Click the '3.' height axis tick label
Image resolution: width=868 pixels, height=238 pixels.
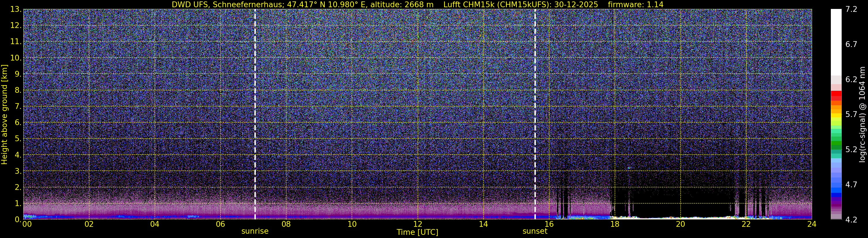18,171
